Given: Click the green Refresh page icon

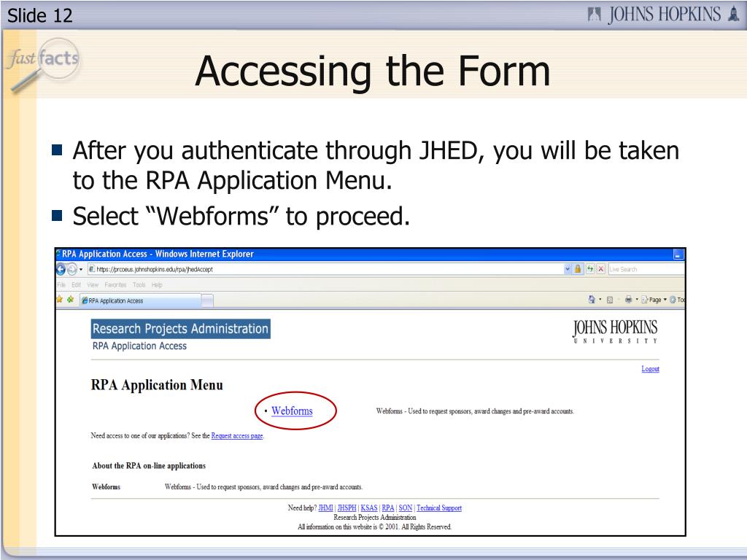Looking at the screenshot, I should pos(590,269).
